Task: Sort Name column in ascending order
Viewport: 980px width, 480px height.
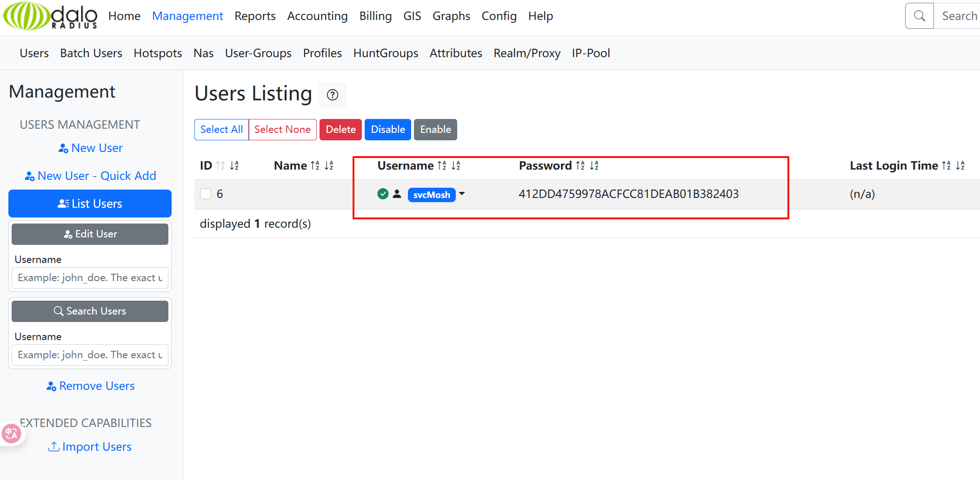Action: (315, 166)
